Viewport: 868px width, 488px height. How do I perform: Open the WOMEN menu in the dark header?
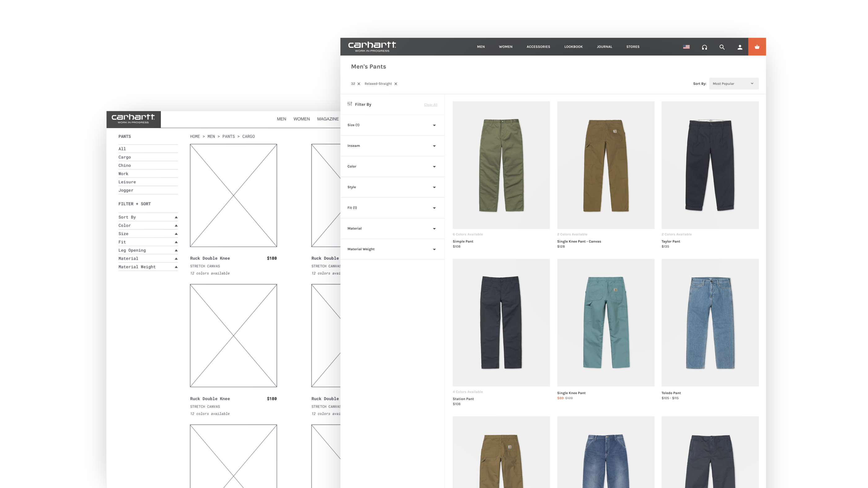tap(505, 47)
